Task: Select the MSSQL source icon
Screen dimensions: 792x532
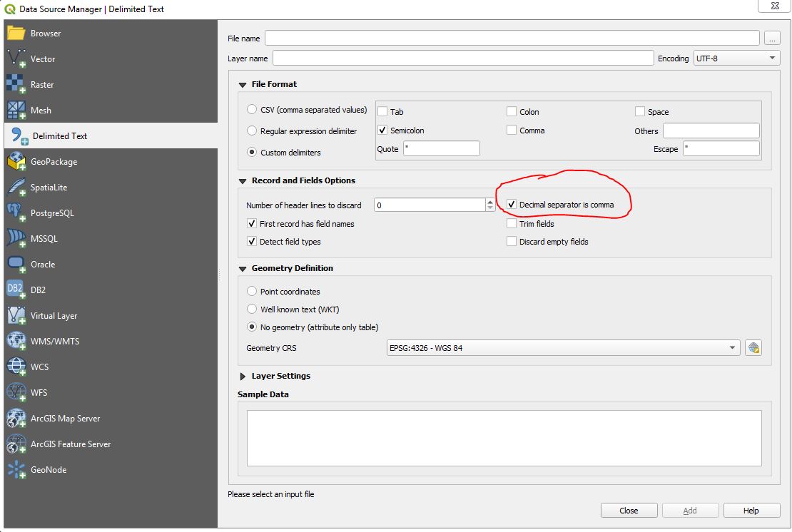Action: (x=16, y=238)
